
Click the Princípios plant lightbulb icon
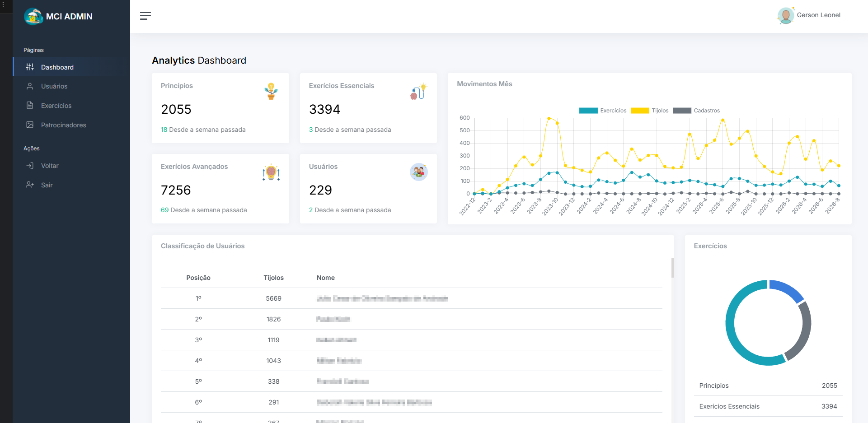click(271, 91)
